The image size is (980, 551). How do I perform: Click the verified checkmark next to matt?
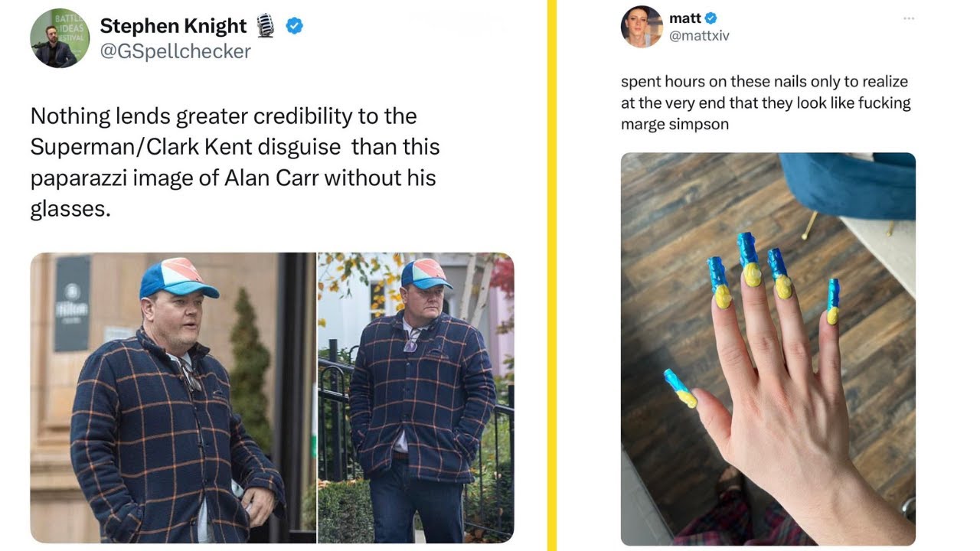pyautogui.click(x=710, y=18)
